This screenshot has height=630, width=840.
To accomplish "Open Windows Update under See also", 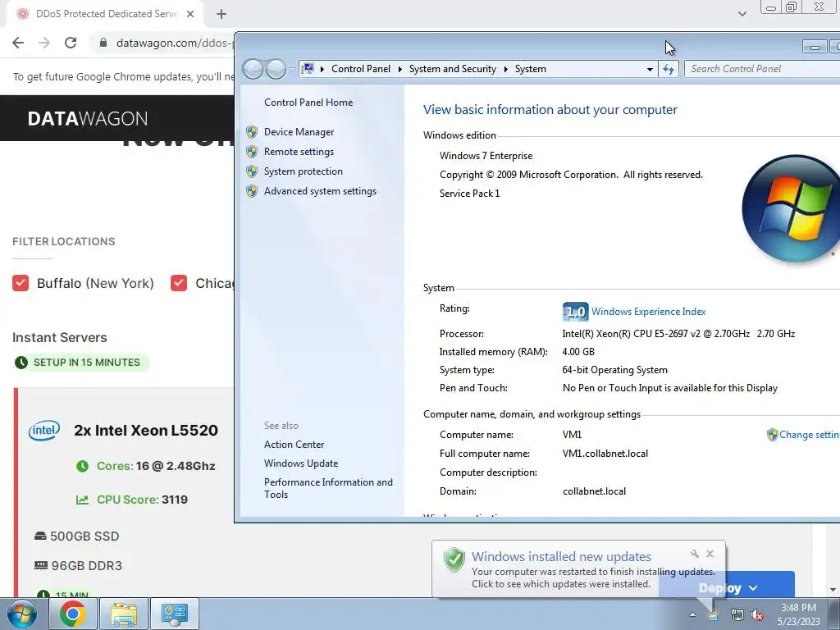I will point(300,463).
